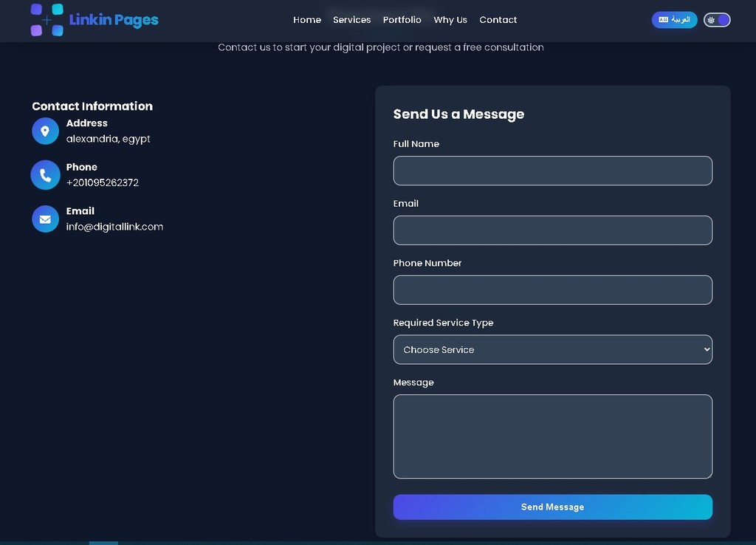Click into the Email input field
Screen dimensions: 756x545
tap(552, 230)
